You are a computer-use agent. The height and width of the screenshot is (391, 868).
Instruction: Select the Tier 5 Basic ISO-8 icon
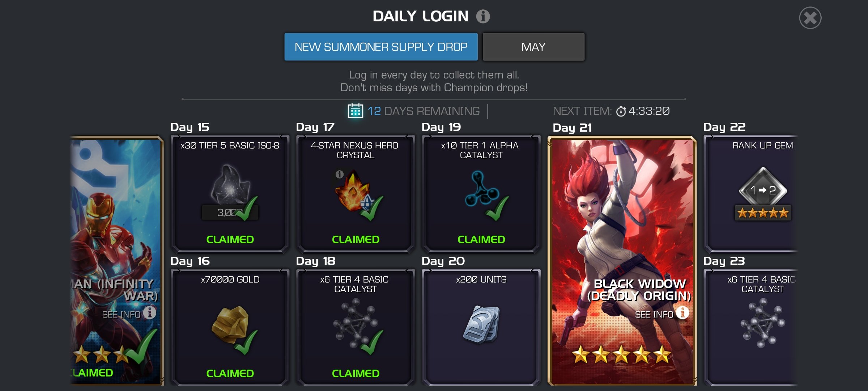pos(230,185)
